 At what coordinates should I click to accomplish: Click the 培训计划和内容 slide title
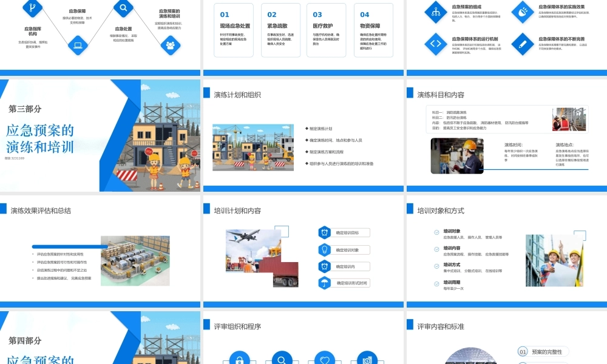pos(237,211)
